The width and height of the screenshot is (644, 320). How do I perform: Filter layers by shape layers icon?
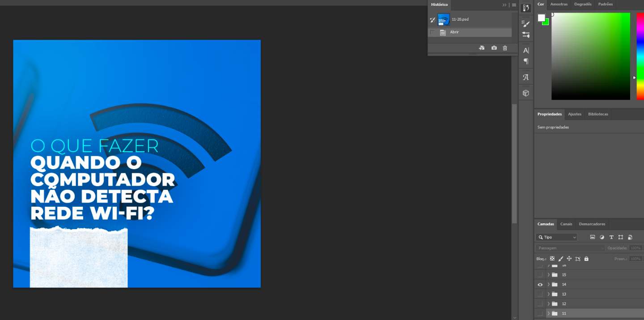[621, 237]
